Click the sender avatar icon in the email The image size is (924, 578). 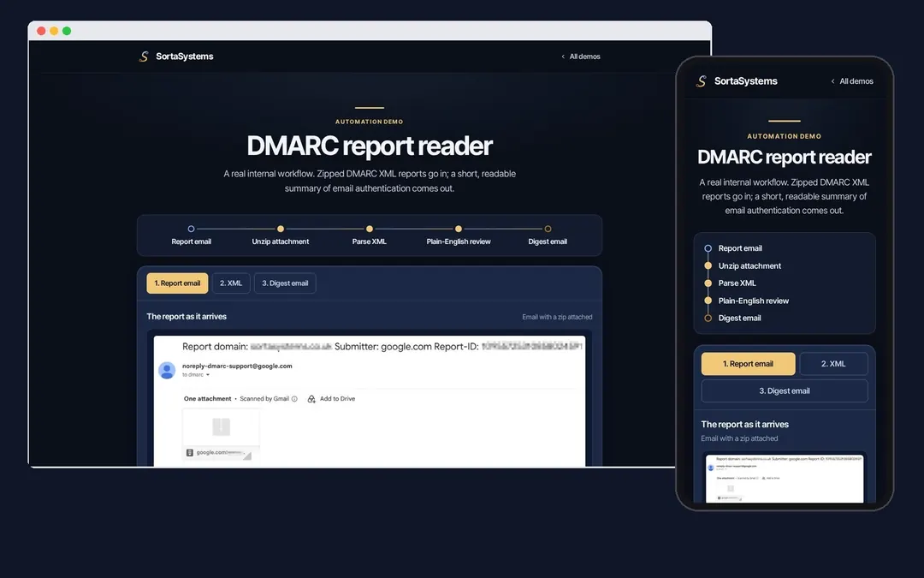point(168,371)
